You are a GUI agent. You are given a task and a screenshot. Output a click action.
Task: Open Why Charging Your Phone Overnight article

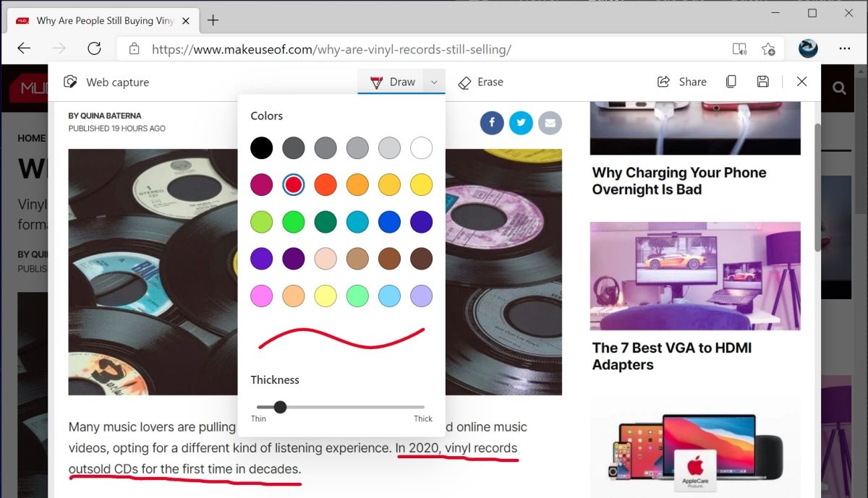click(x=679, y=181)
